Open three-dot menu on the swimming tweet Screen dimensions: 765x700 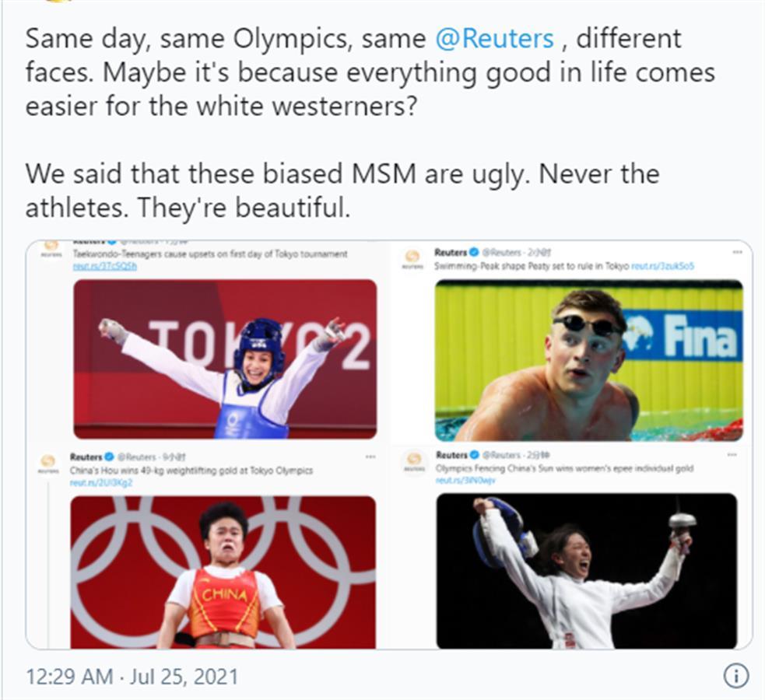click(737, 252)
